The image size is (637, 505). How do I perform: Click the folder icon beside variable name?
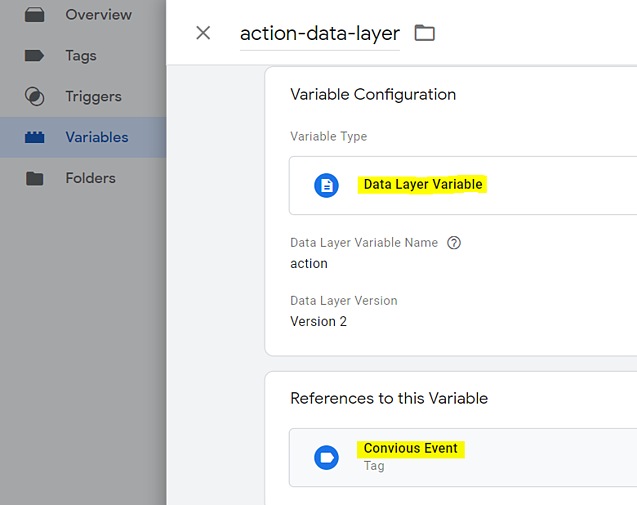pos(425,33)
